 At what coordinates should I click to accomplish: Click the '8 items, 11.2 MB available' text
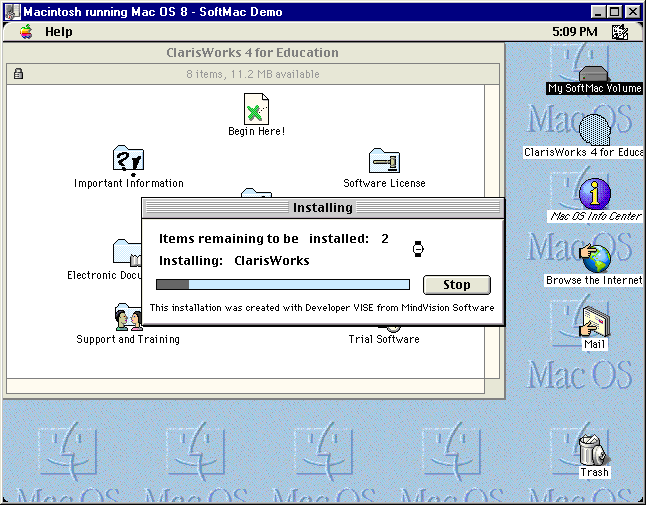coord(253,74)
